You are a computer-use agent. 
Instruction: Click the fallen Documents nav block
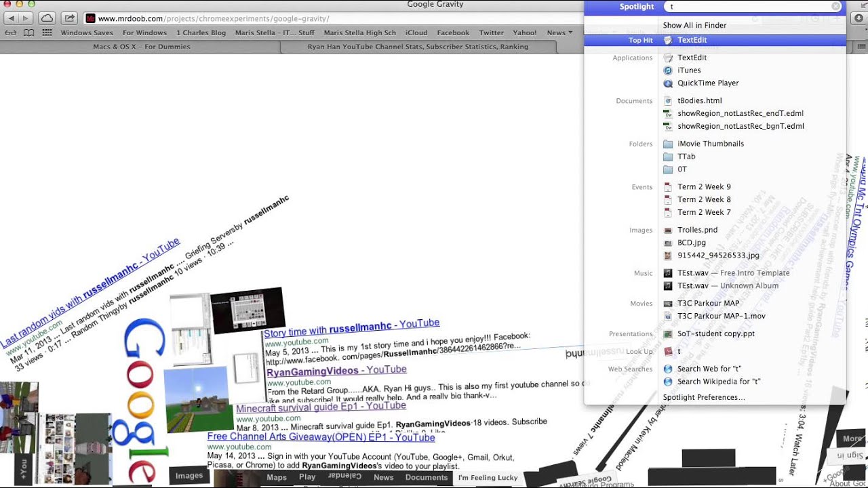(x=427, y=478)
